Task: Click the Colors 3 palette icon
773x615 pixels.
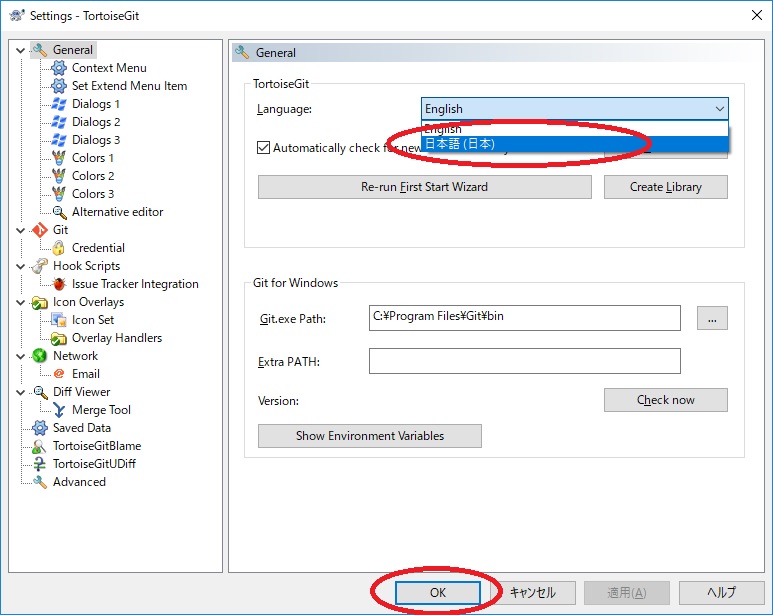Action: (59, 194)
